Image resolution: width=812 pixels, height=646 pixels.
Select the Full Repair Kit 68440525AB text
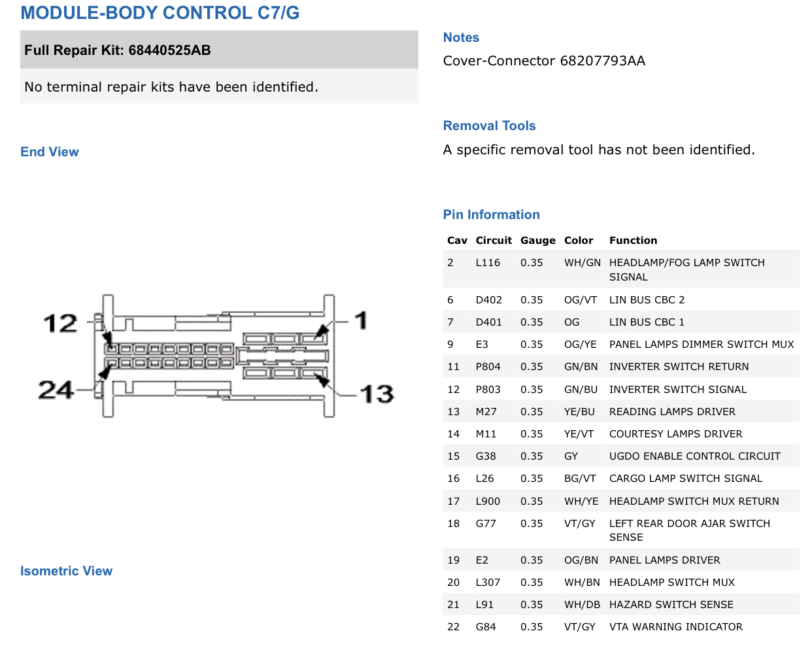(118, 50)
